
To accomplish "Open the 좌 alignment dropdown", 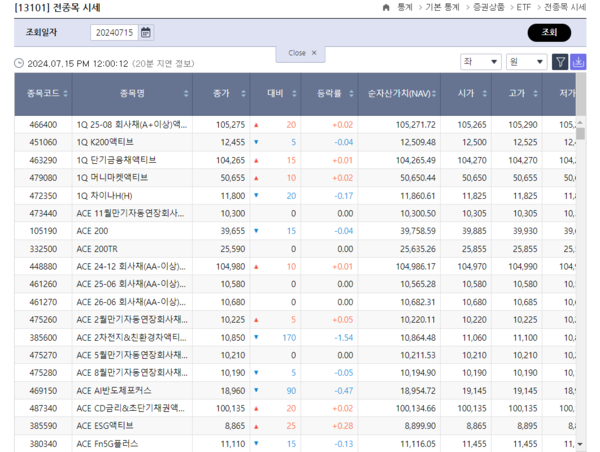I will (x=480, y=62).
